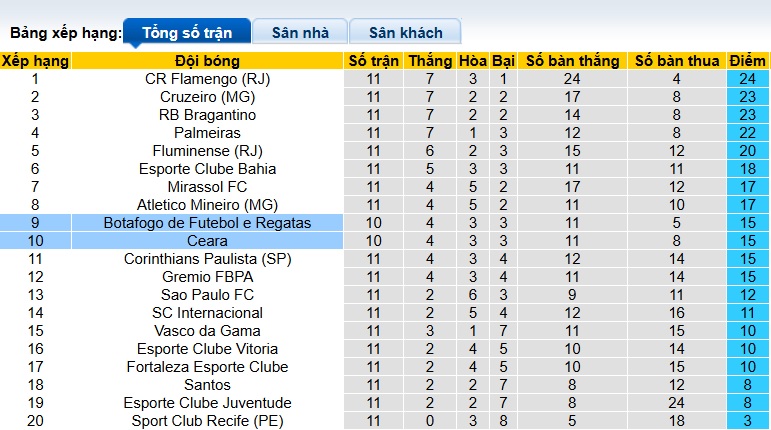Click the Xếp hạng column header

[x=36, y=60]
